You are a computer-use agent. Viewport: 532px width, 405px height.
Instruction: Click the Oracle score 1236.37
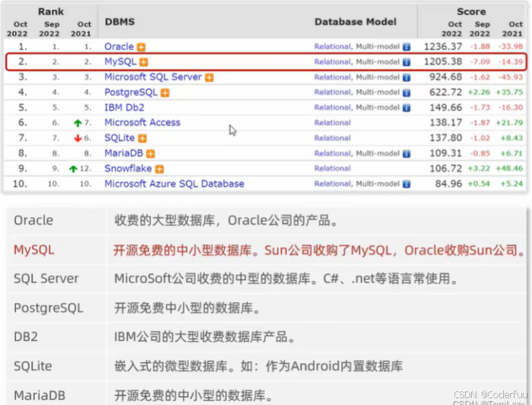click(443, 46)
